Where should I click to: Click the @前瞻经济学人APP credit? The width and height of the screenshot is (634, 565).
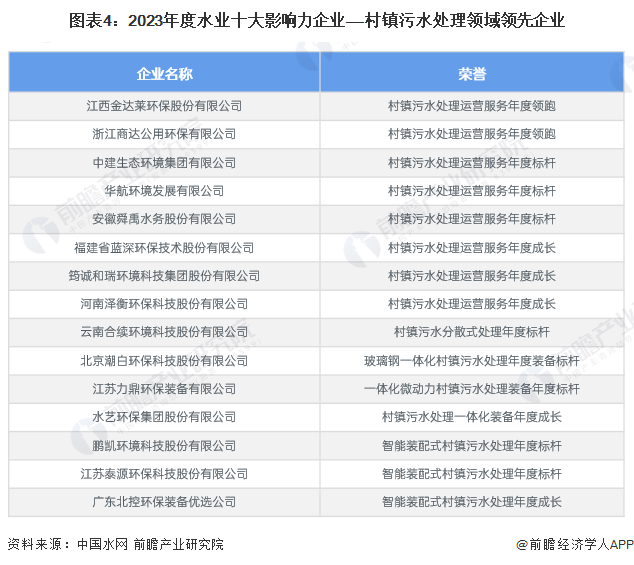[575, 544]
